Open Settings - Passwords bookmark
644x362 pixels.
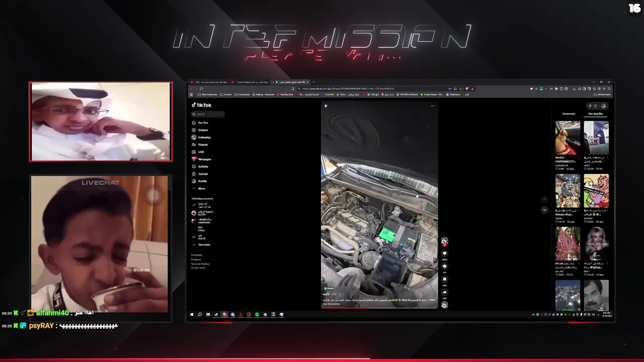pyautogui.click(x=263, y=95)
